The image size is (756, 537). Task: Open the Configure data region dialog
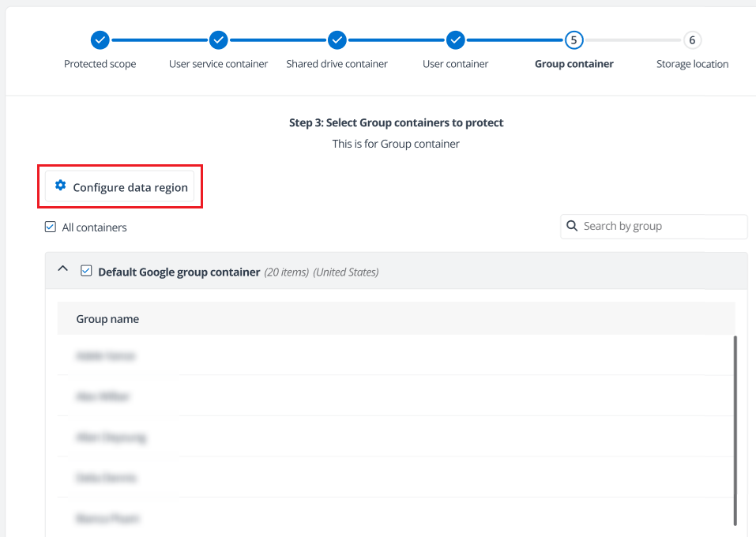coord(119,186)
